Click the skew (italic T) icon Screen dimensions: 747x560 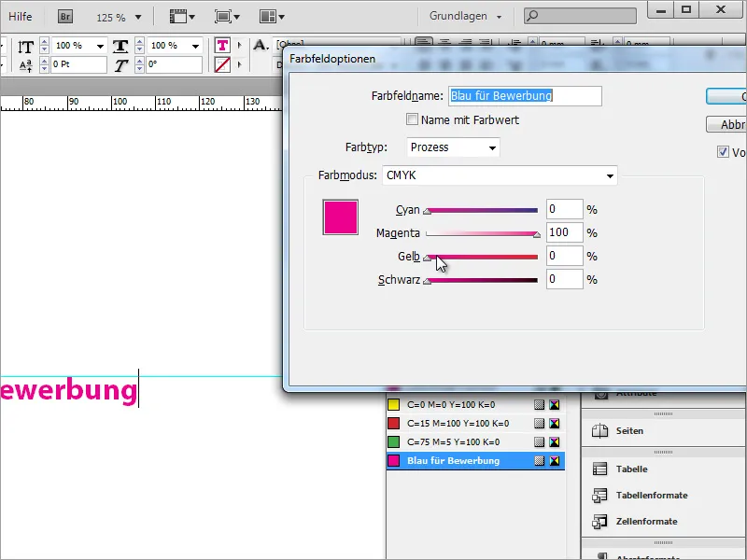pyautogui.click(x=121, y=65)
